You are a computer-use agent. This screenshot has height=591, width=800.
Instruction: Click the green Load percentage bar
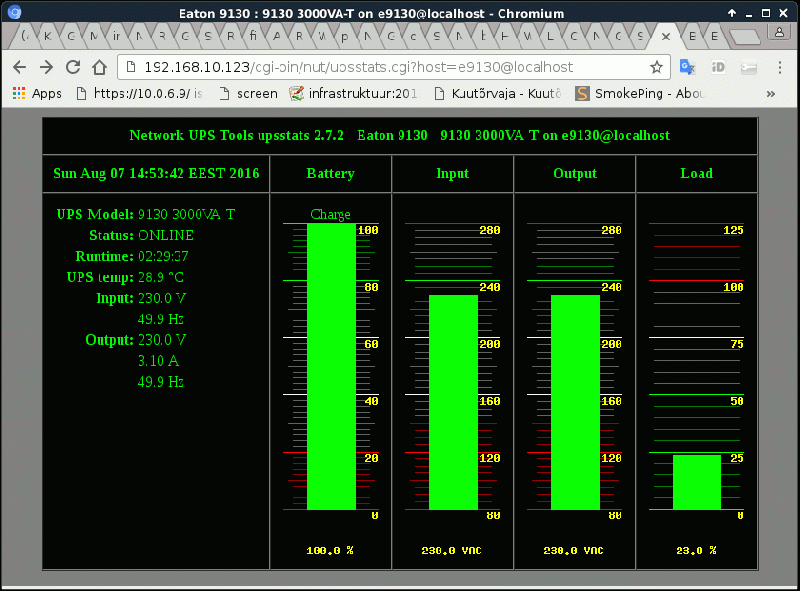coord(697,482)
